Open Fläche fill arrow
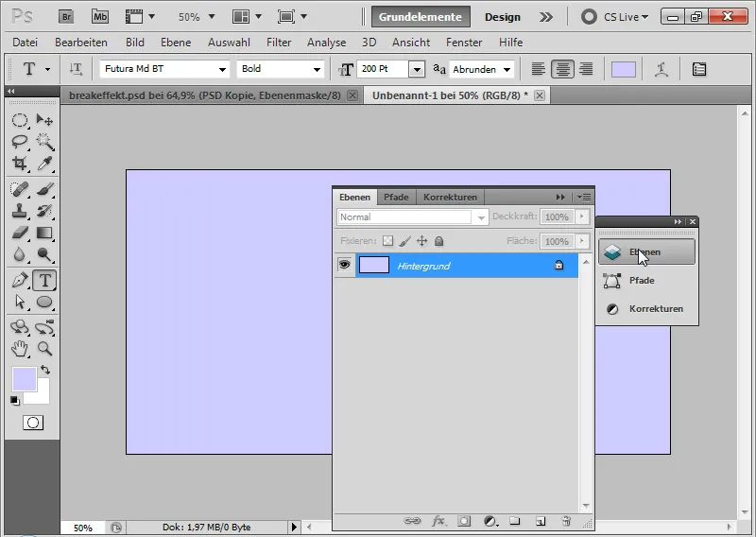This screenshot has height=537, width=756. click(582, 241)
